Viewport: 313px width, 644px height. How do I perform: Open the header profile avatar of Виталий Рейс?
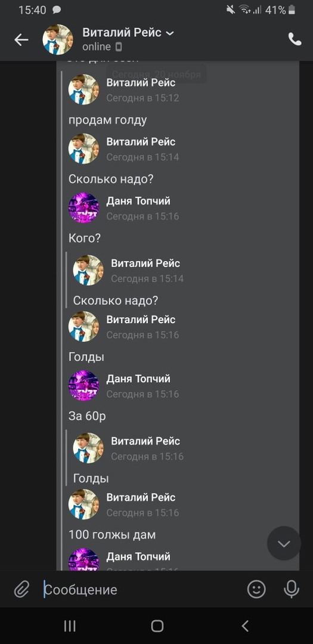tap(58, 39)
